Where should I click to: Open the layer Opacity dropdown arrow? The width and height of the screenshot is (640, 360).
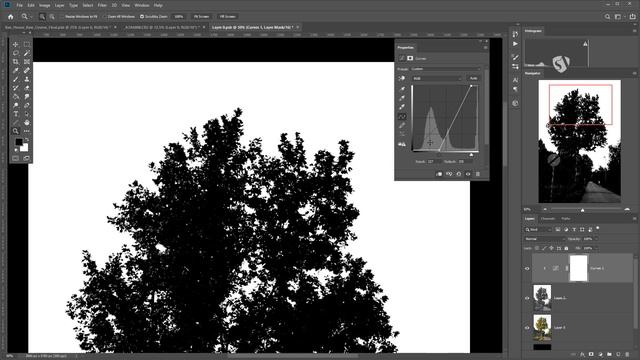(596, 239)
